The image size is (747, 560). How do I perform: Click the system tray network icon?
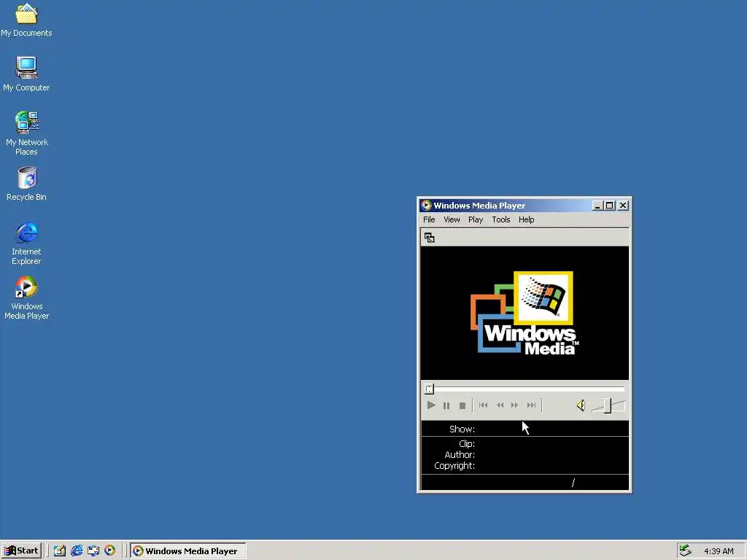coord(685,551)
